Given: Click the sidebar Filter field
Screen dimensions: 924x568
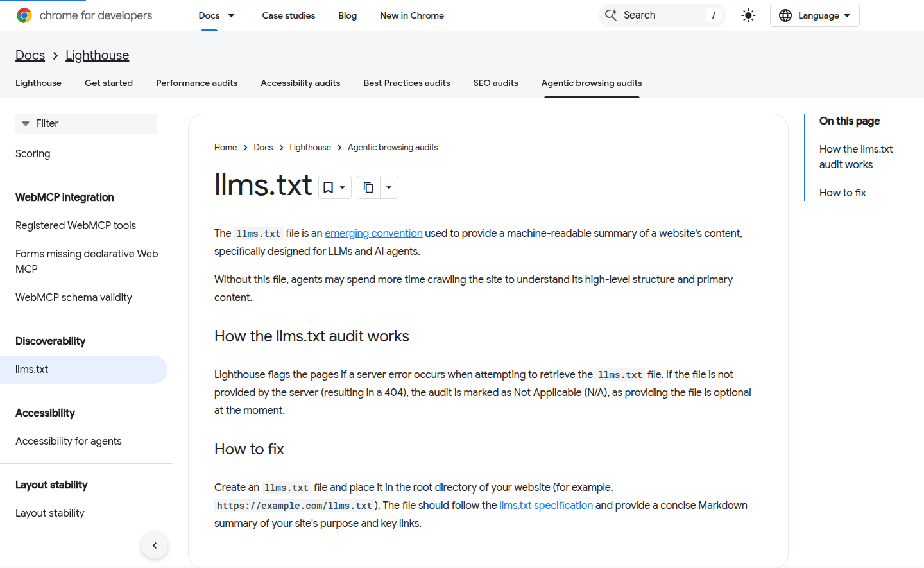Looking at the screenshot, I should (86, 124).
